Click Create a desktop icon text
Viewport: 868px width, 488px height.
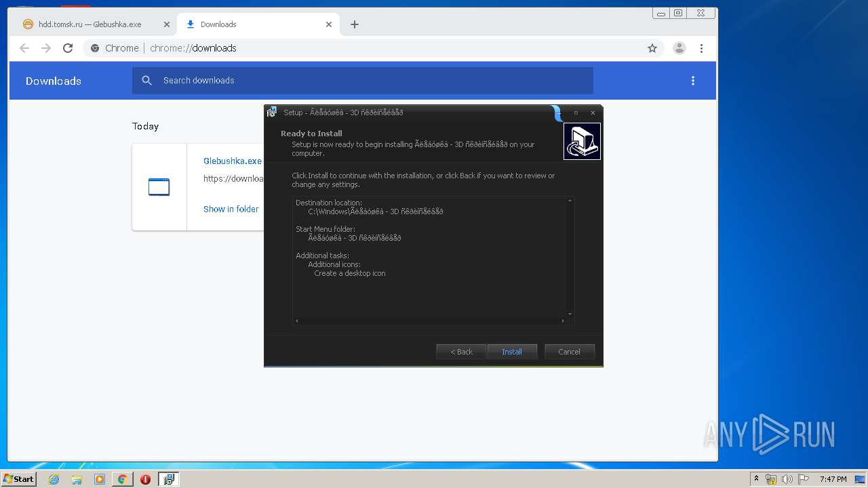pyautogui.click(x=350, y=273)
